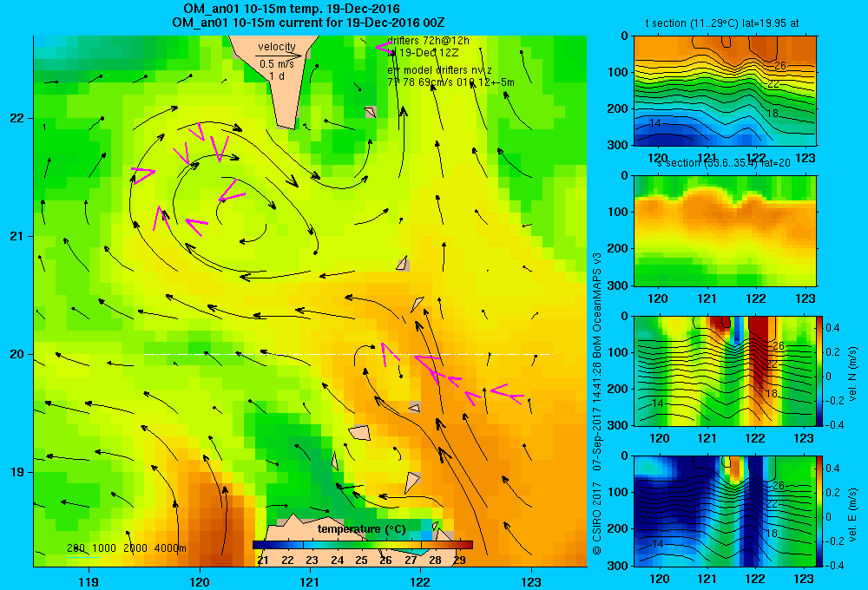Click the CSIRO BoM OceanMAPS v3 copyright text
868x590 pixels.
597,403
